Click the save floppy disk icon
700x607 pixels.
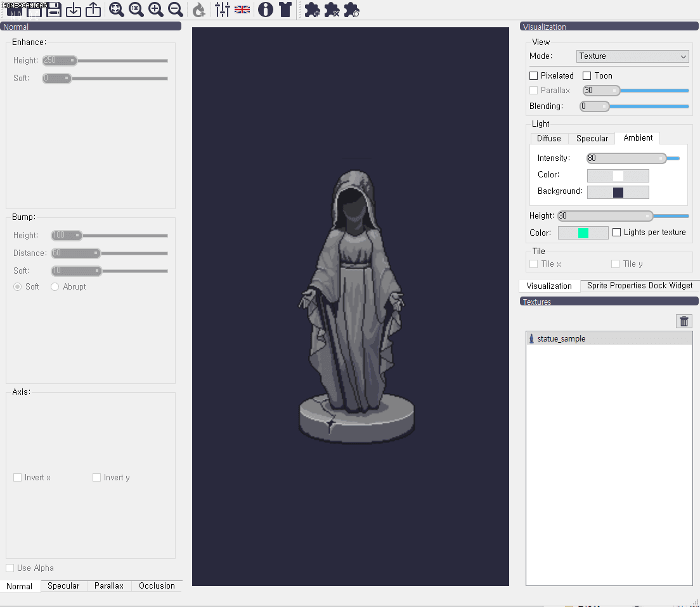pyautogui.click(x=53, y=10)
